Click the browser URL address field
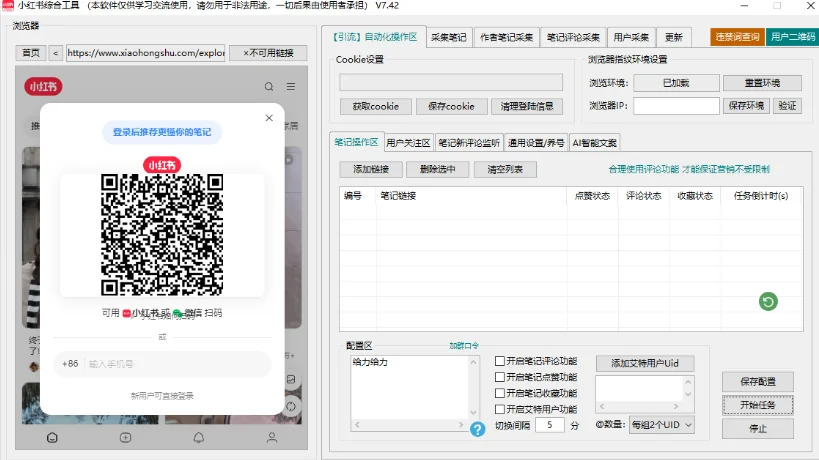This screenshot has height=460, width=819. point(146,53)
